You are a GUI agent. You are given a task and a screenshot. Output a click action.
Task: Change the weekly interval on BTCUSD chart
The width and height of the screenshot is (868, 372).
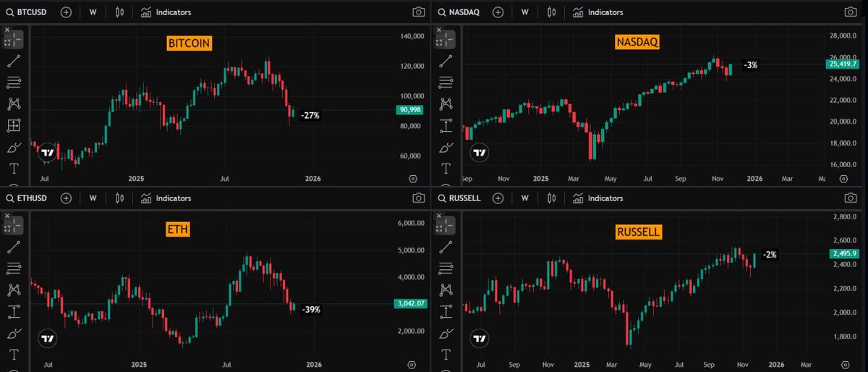93,12
